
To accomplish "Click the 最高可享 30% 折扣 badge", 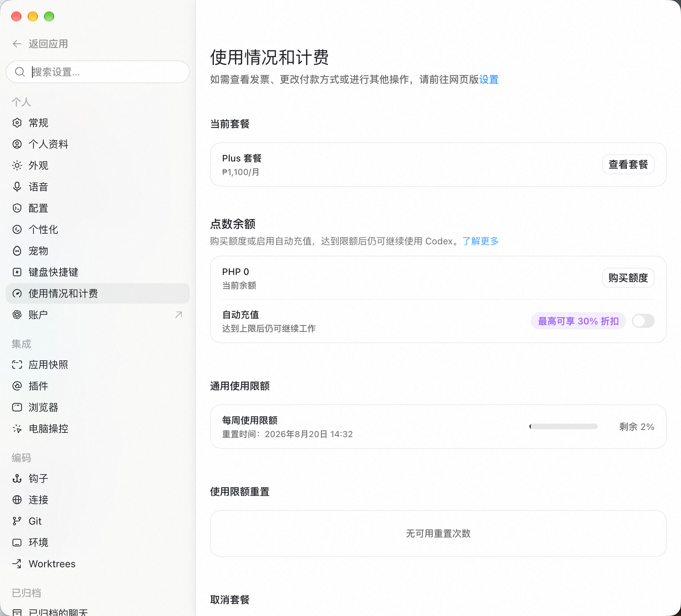I will (578, 321).
